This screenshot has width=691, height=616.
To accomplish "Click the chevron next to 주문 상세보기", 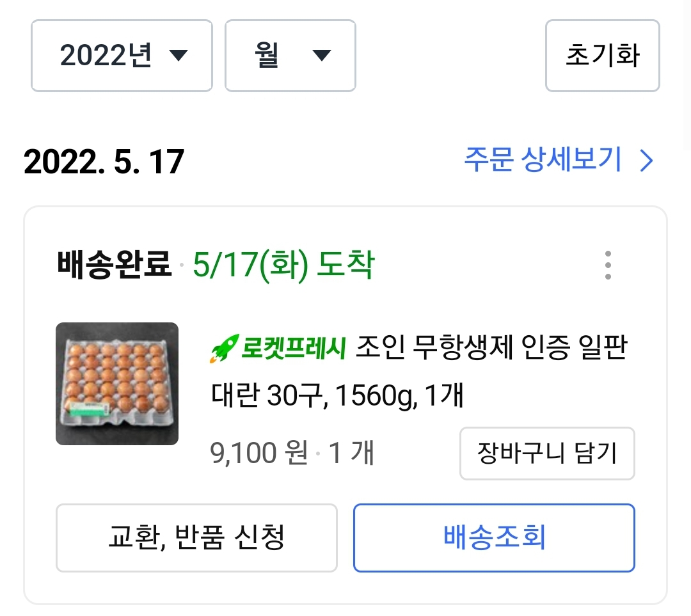I will [x=647, y=161].
